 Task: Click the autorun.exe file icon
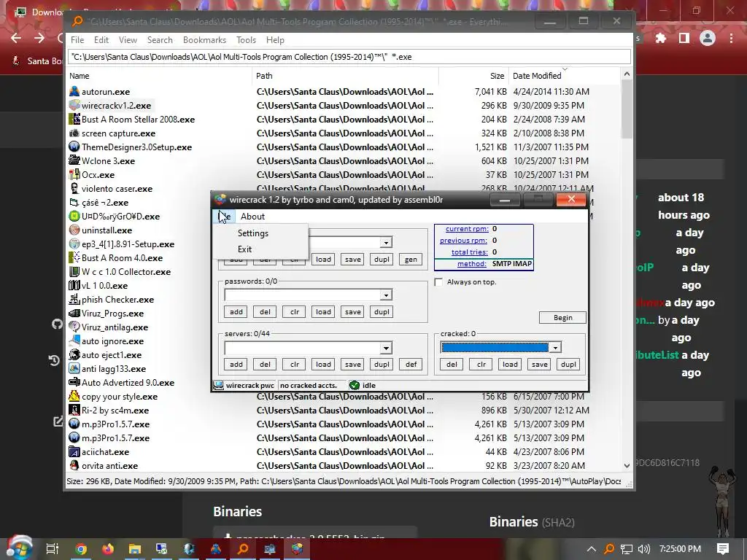point(74,91)
